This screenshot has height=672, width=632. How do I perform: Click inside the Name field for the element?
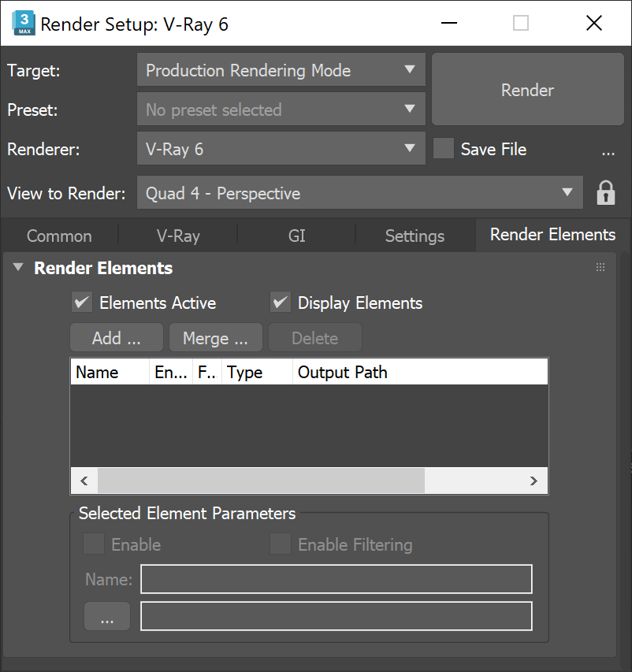coord(336,578)
